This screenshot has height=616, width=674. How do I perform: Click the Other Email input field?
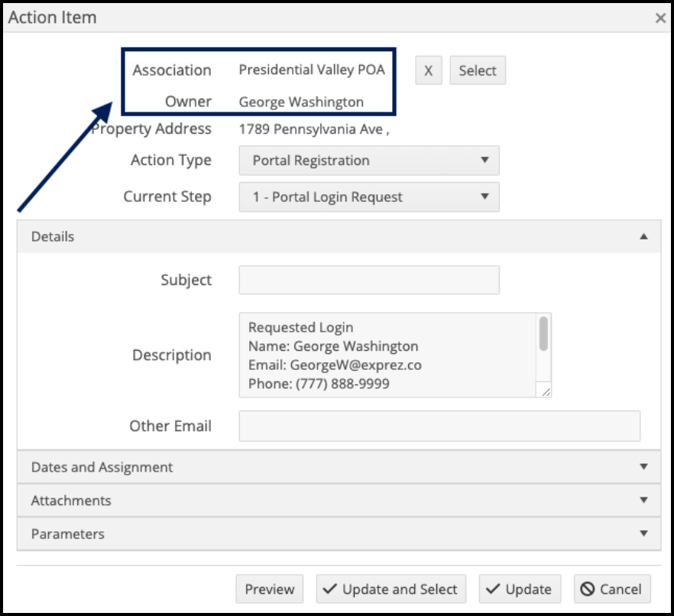(x=439, y=426)
